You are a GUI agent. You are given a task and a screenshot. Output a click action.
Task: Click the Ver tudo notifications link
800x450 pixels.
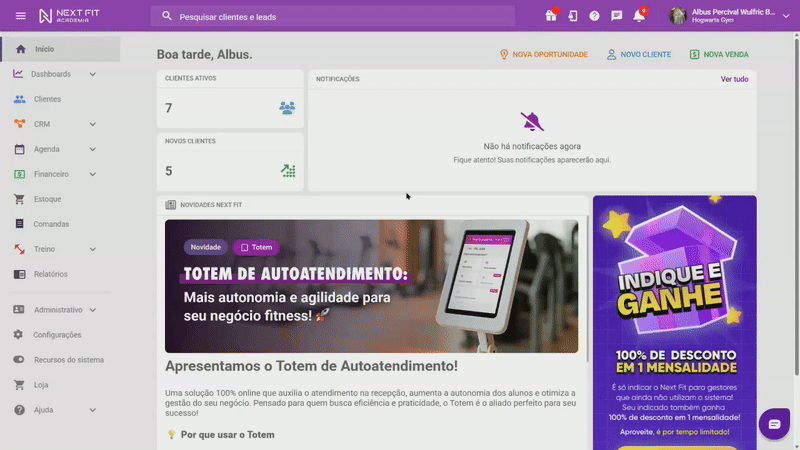click(x=734, y=79)
